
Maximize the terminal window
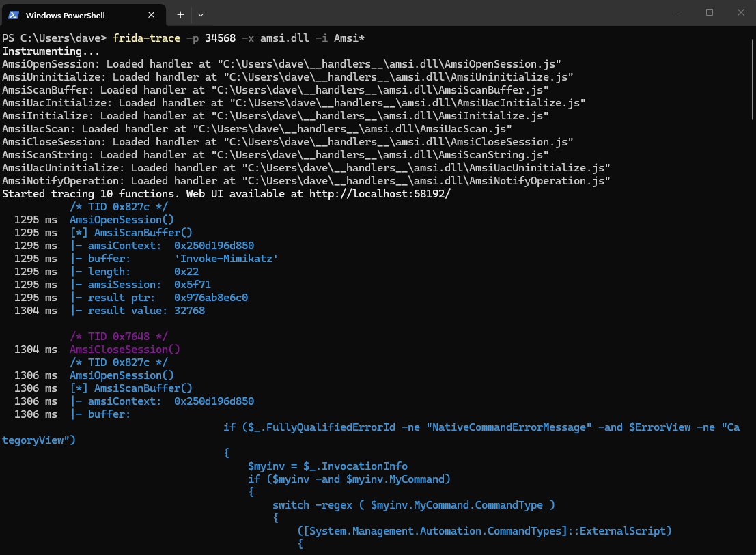click(710, 12)
